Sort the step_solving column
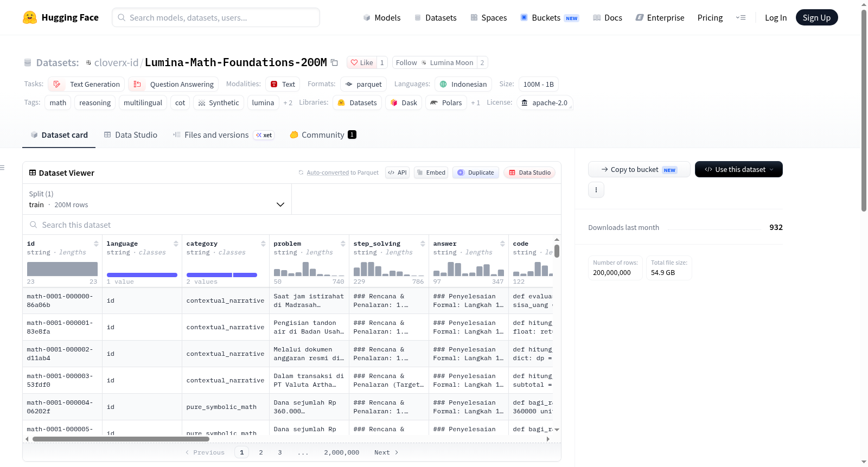Viewport: 868px width, 467px height. point(423,244)
